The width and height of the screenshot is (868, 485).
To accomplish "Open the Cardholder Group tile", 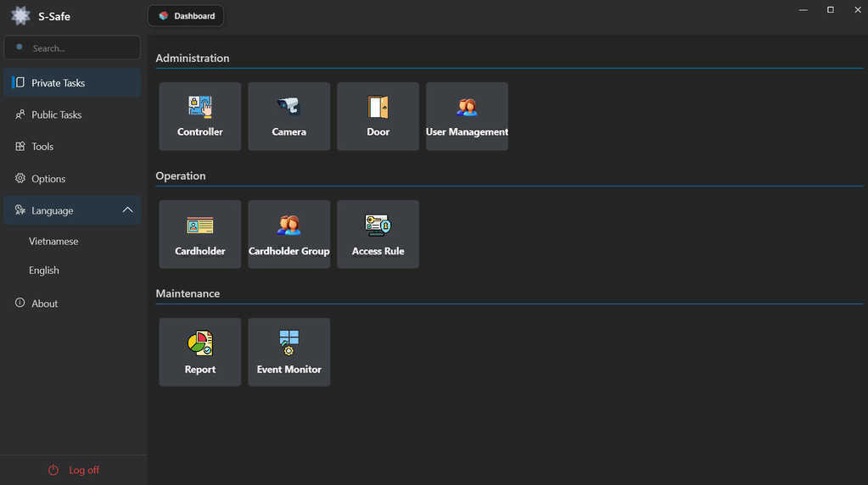I will pyautogui.click(x=288, y=235).
